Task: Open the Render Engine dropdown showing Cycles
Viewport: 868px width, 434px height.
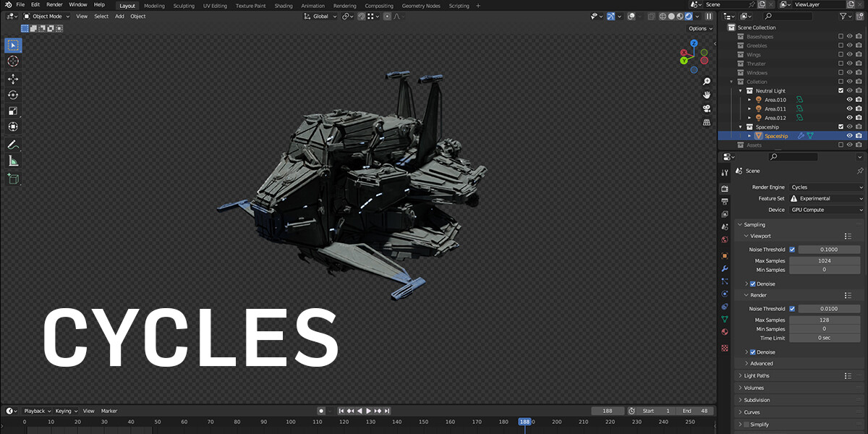Action: click(x=825, y=187)
